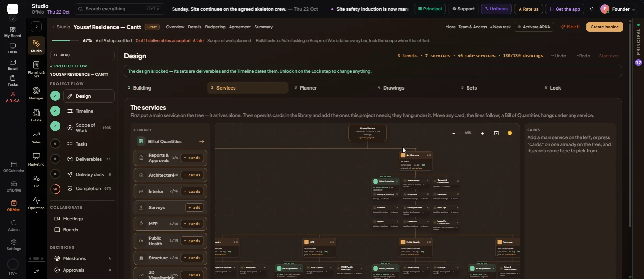Open the Marketing module icon

coord(36,159)
